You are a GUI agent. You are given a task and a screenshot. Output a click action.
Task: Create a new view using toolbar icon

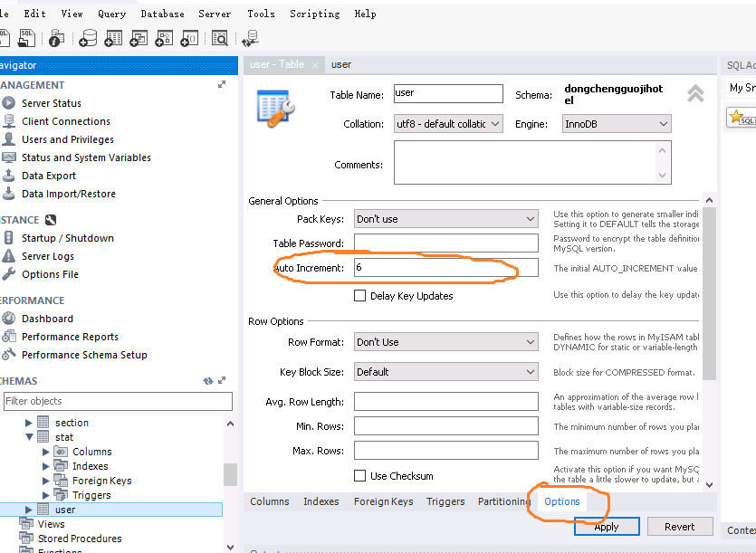point(139,38)
